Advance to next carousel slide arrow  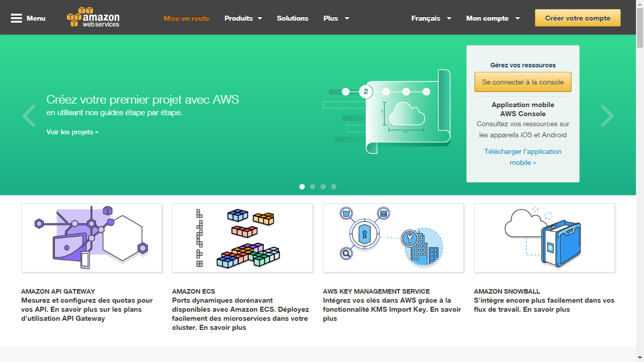click(x=607, y=116)
